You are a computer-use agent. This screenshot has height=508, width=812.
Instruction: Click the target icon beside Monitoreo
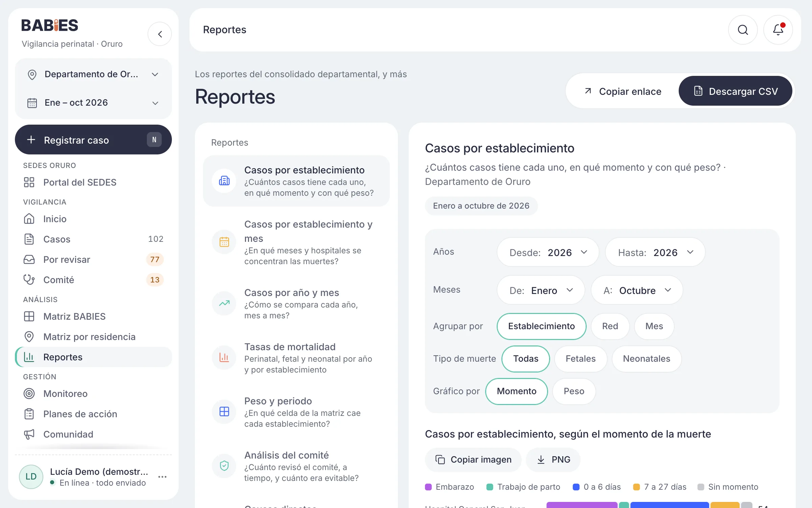(x=29, y=394)
